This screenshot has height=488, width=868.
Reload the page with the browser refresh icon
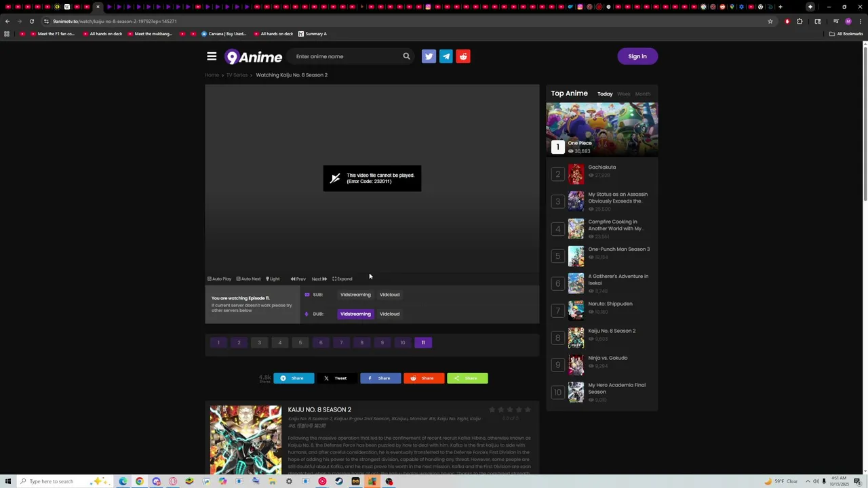(x=31, y=21)
